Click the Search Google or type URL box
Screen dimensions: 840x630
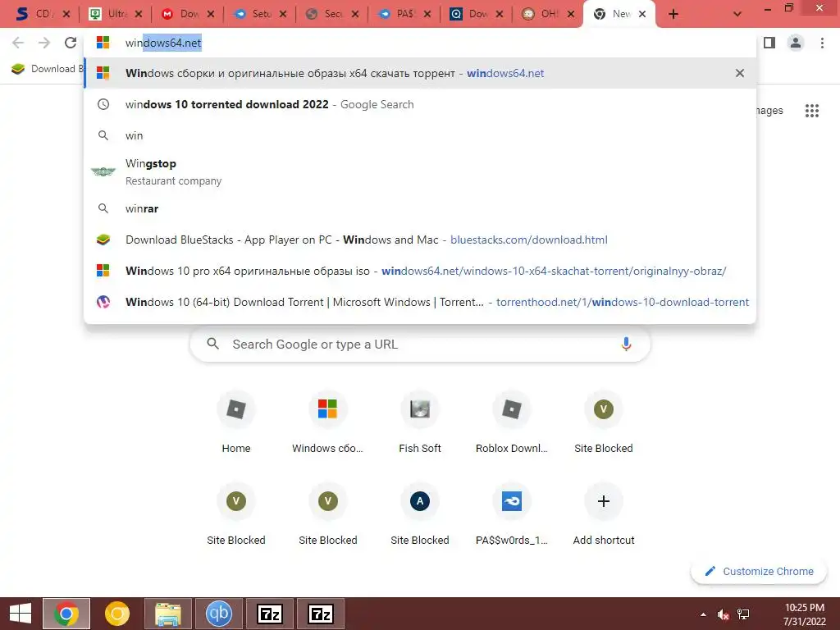pyautogui.click(x=420, y=344)
